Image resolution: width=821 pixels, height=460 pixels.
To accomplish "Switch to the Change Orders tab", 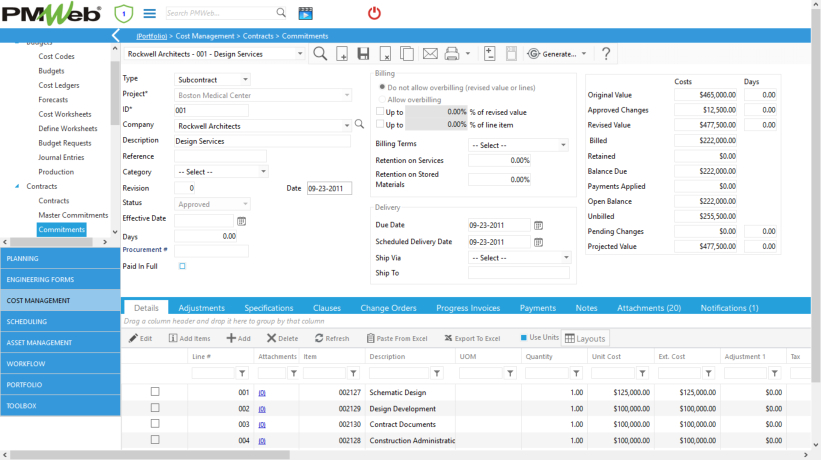I will tap(388, 308).
